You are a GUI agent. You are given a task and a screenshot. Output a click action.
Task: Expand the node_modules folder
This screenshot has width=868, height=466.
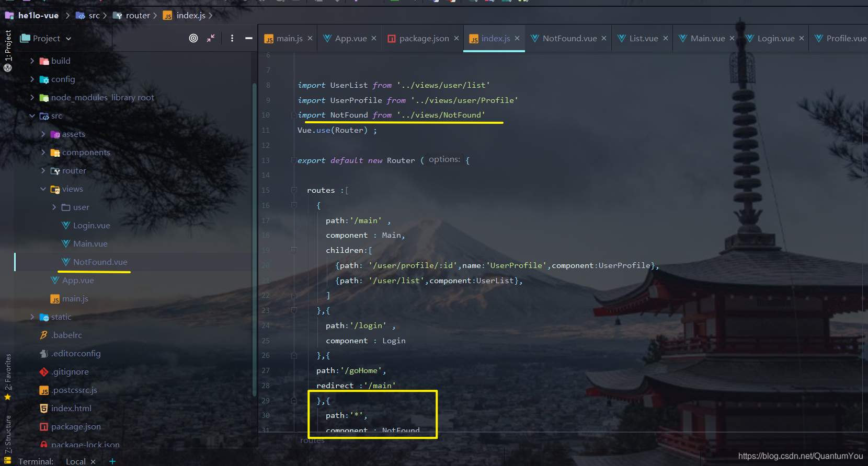(32, 98)
